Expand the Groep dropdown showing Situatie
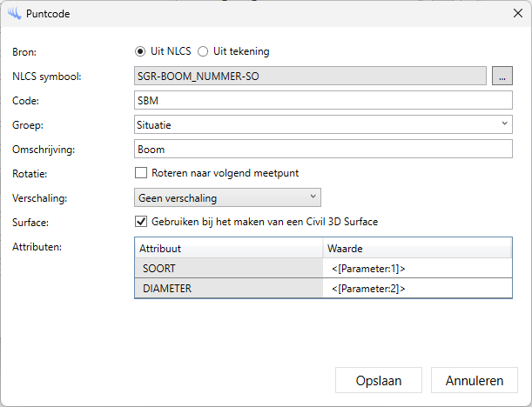532x407 pixels. point(324,124)
